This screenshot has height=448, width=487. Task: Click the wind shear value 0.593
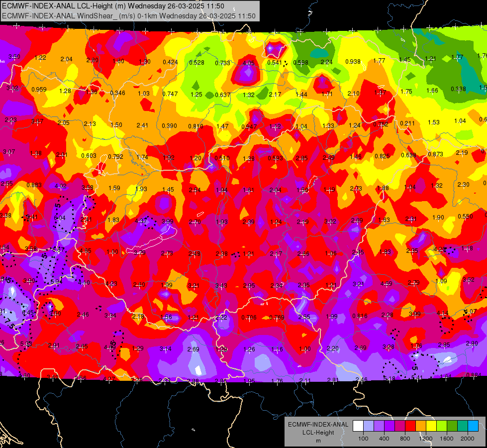(x=276, y=158)
